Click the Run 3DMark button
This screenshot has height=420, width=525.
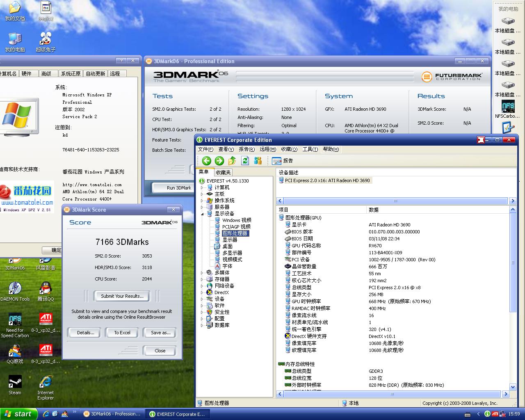coord(179,188)
